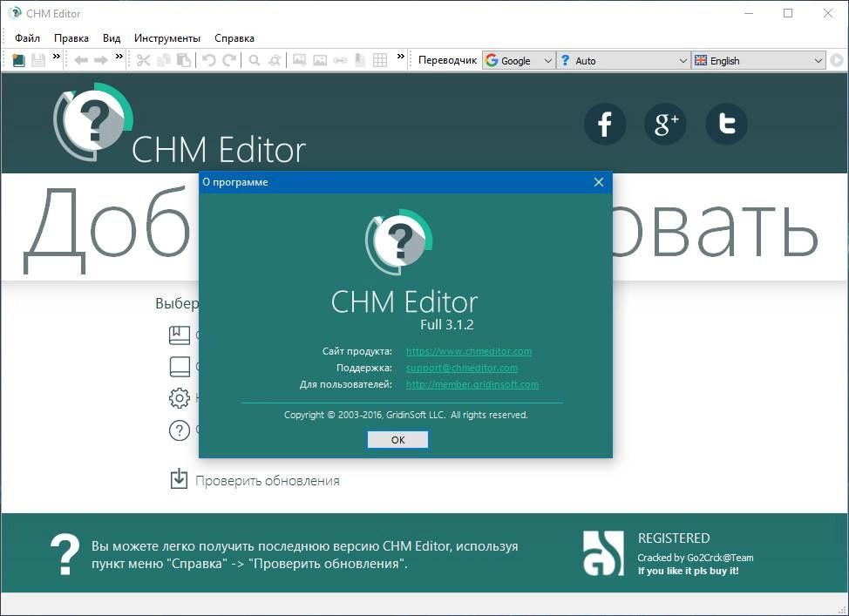This screenshot has height=616, width=849.
Task: Click the Переводчик toolbar label
Action: 447,60
